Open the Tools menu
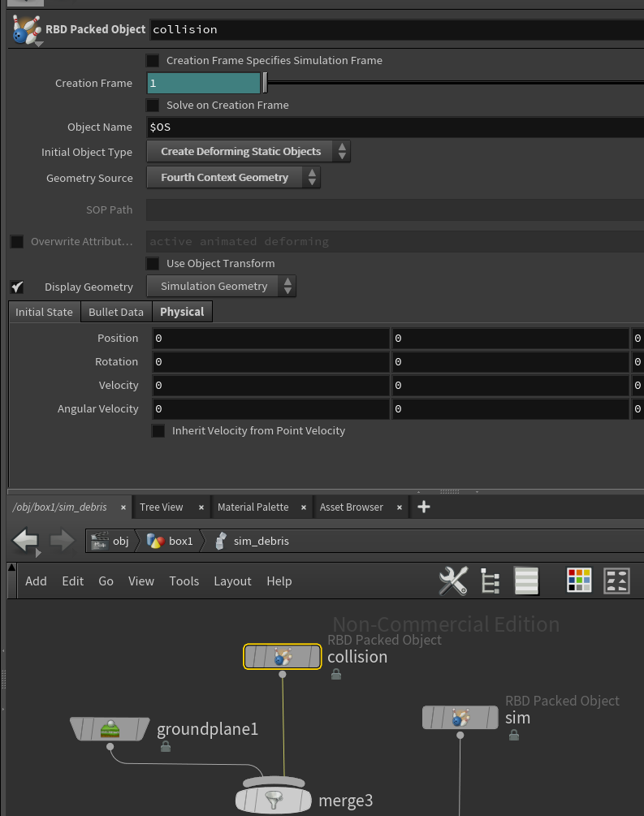The image size is (644, 816). click(x=184, y=581)
